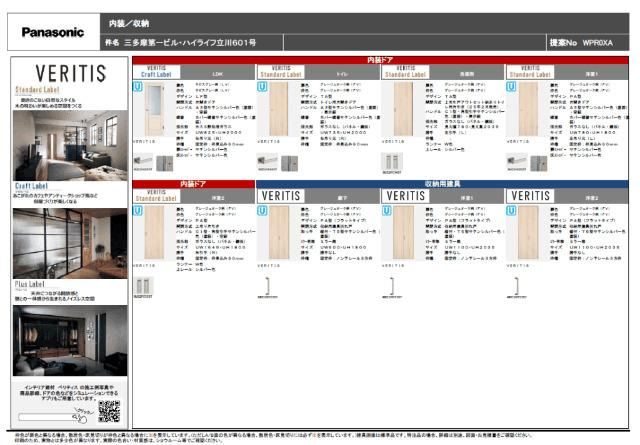Open the Standard Label living room photo

click(70, 145)
